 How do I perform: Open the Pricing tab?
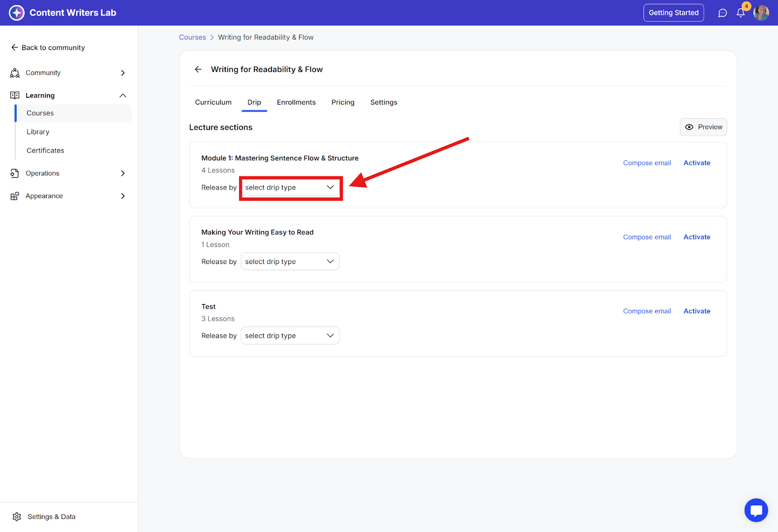[343, 103]
